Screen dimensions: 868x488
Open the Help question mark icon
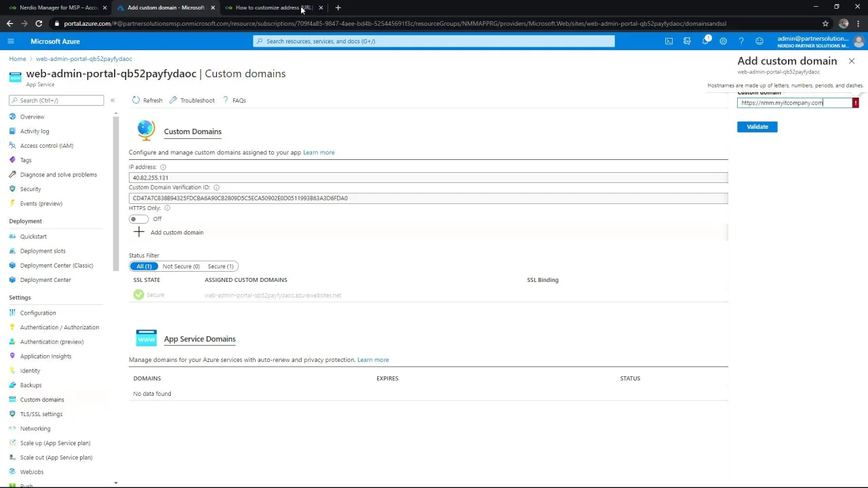coord(741,41)
